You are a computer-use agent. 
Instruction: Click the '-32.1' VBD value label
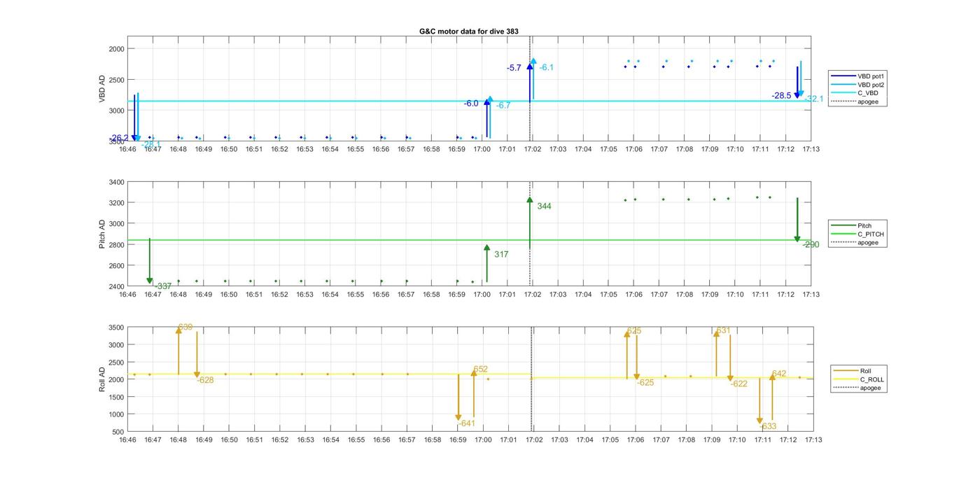tap(814, 99)
